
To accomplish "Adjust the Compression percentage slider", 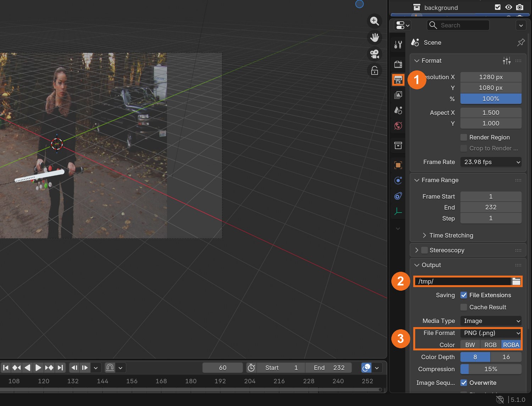I will (x=491, y=369).
